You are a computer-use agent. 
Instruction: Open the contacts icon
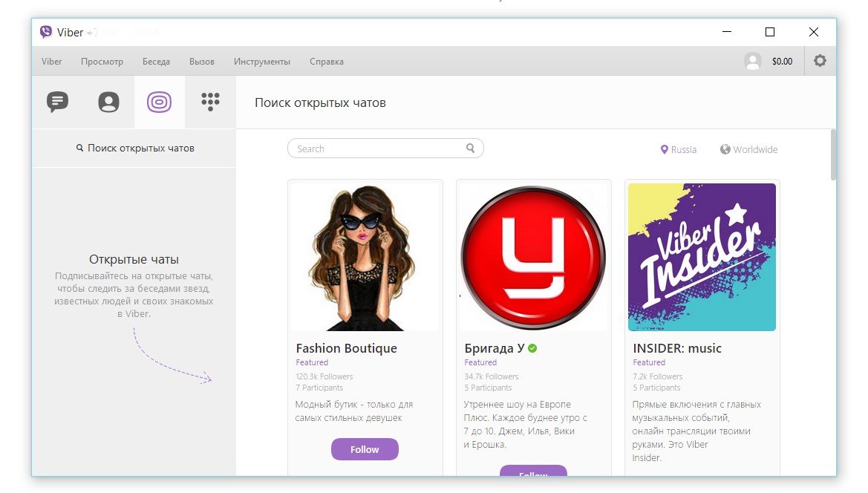(x=108, y=102)
